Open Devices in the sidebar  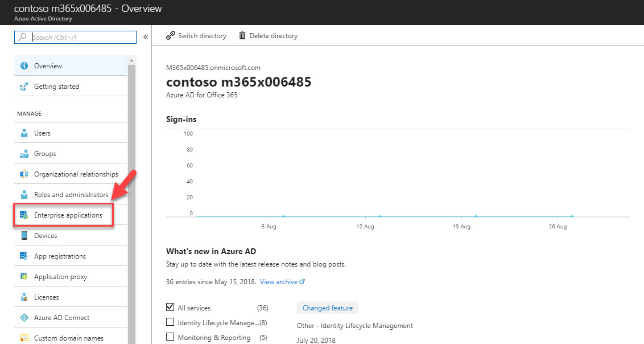click(71, 235)
